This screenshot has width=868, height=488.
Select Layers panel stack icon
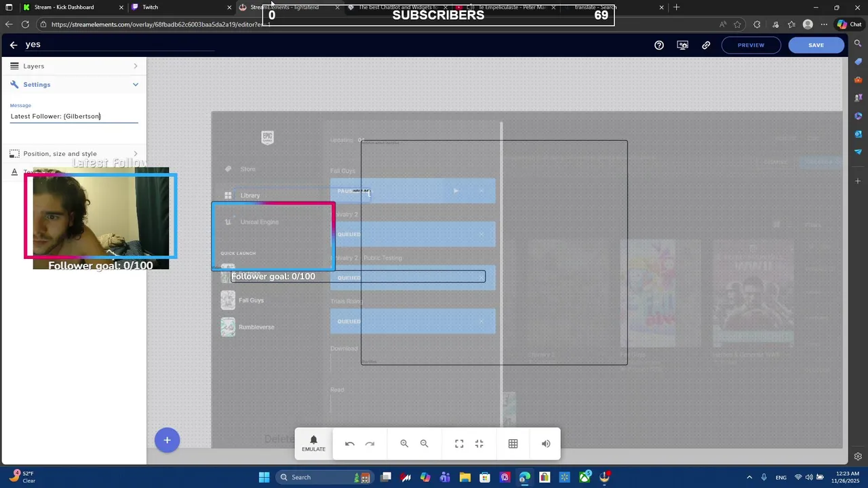coord(14,66)
